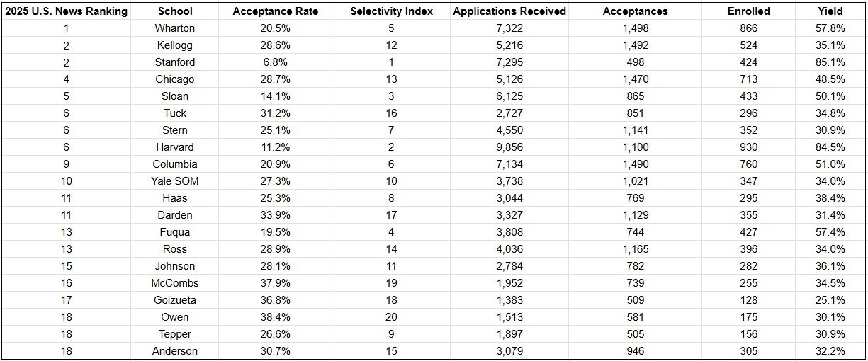Click the Kellogg school name cell
The image size is (868, 361).
click(175, 45)
